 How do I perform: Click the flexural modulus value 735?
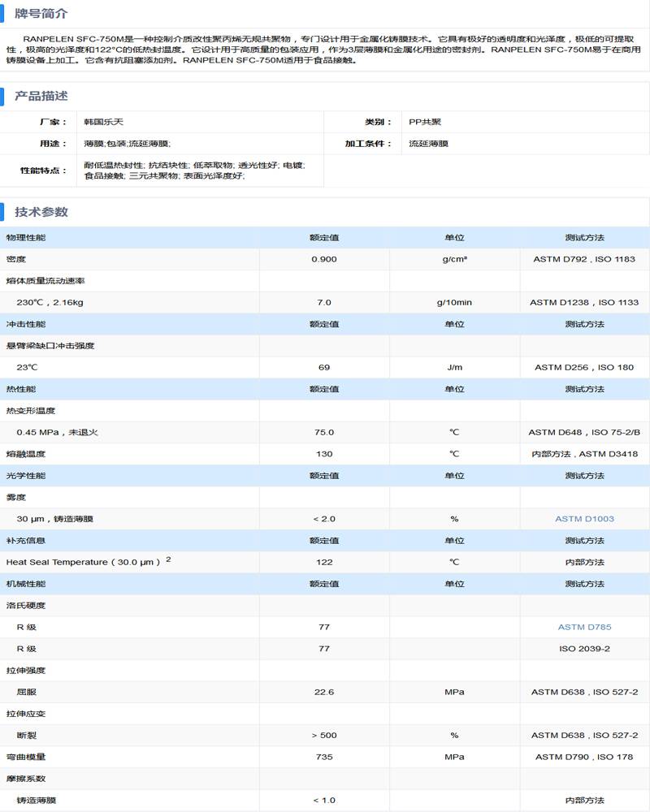pos(324,757)
